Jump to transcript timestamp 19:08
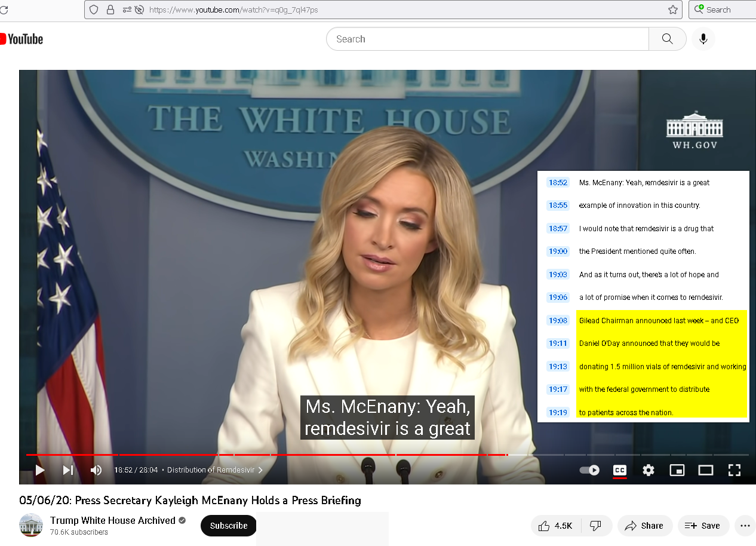 558,320
